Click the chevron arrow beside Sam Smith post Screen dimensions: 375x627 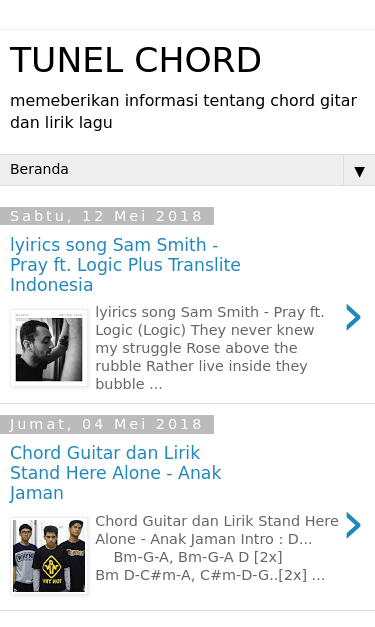[353, 317]
